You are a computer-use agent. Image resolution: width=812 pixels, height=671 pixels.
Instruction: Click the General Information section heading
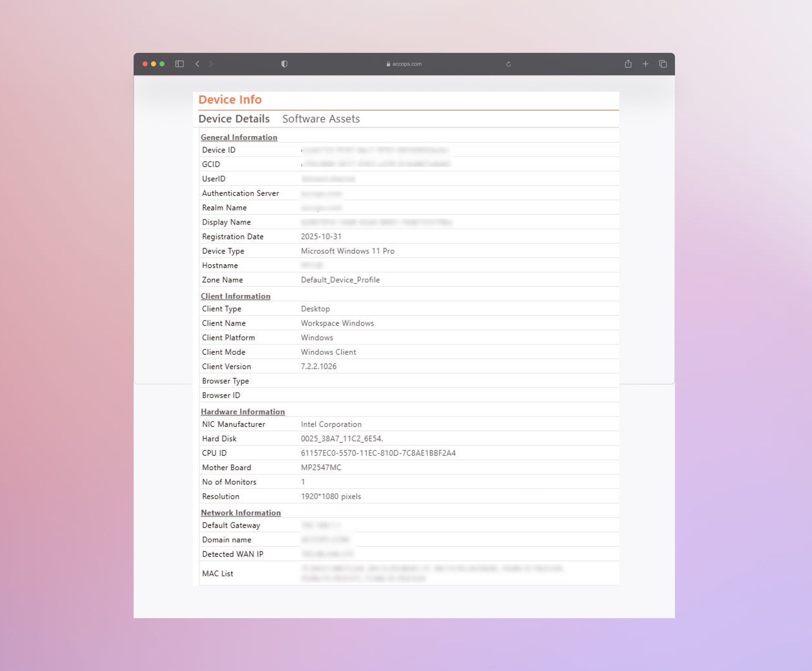tap(239, 137)
